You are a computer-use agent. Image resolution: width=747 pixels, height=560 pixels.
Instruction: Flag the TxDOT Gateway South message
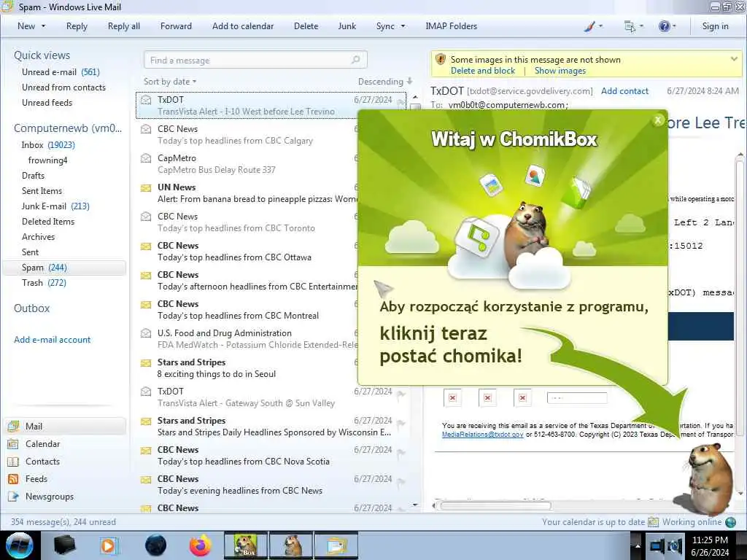point(401,393)
